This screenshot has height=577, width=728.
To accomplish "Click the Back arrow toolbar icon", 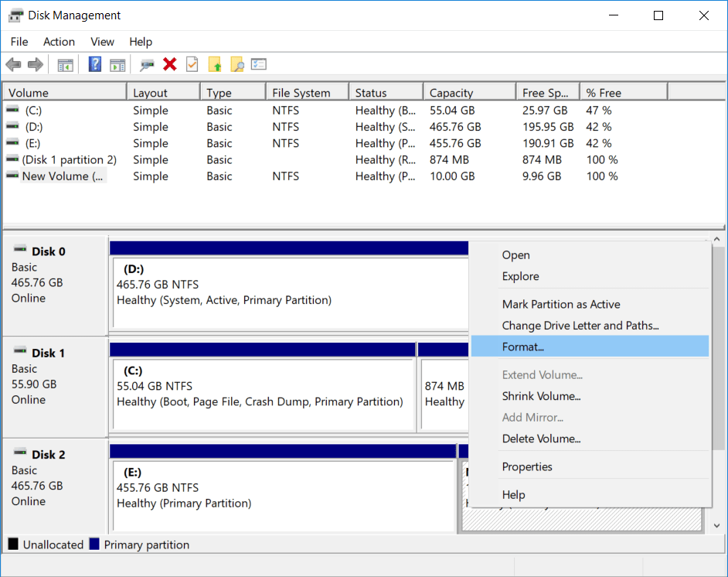I will [13, 65].
